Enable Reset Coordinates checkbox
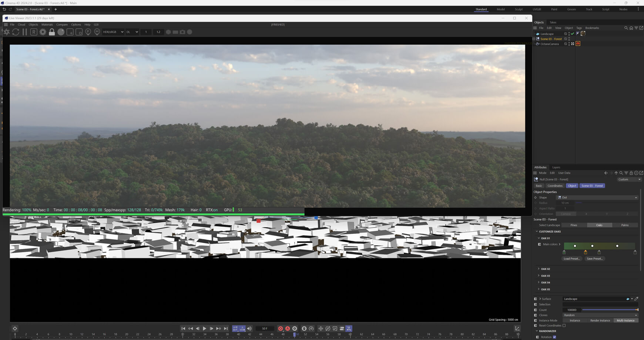 pyautogui.click(x=564, y=326)
